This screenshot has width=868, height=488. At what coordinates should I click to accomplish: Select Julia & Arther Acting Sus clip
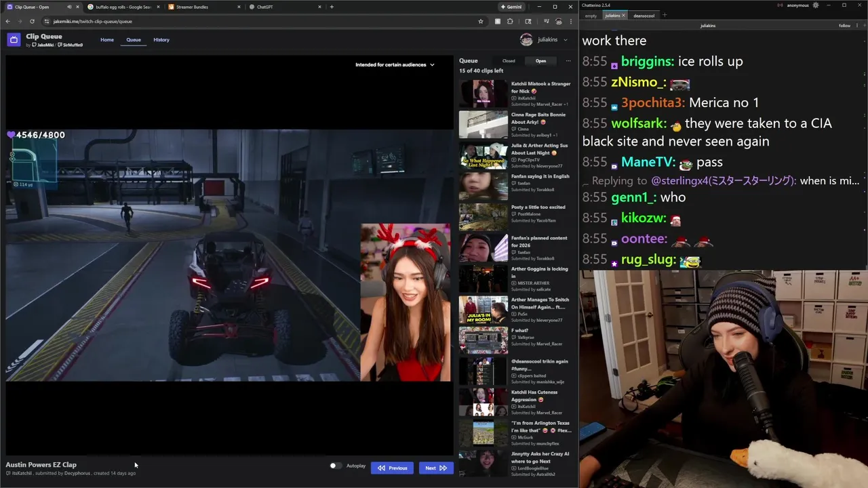pyautogui.click(x=515, y=156)
